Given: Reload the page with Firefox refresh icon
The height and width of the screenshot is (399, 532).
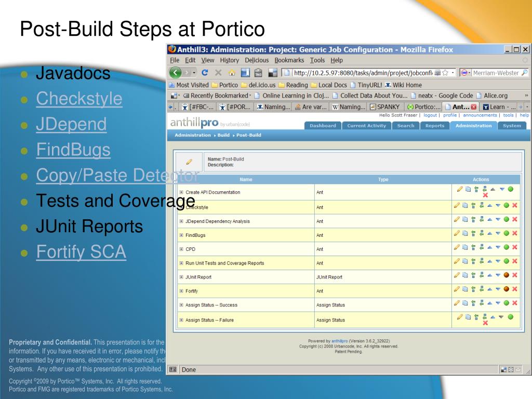Looking at the screenshot, I should pyautogui.click(x=205, y=73).
